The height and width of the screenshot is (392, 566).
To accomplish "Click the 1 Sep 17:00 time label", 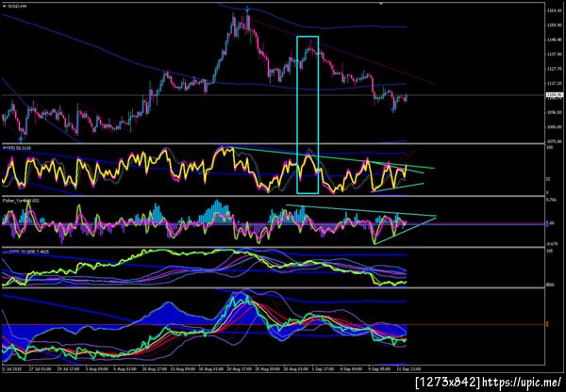I will (x=324, y=369).
